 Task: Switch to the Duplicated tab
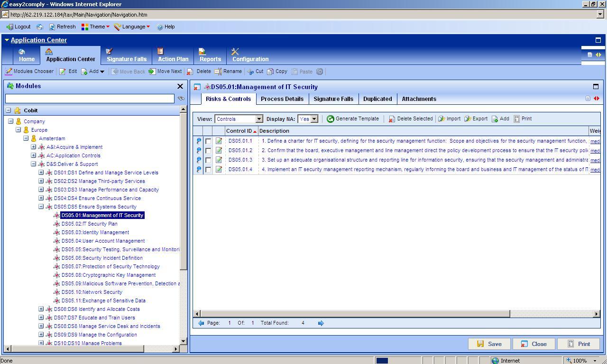coord(377,99)
